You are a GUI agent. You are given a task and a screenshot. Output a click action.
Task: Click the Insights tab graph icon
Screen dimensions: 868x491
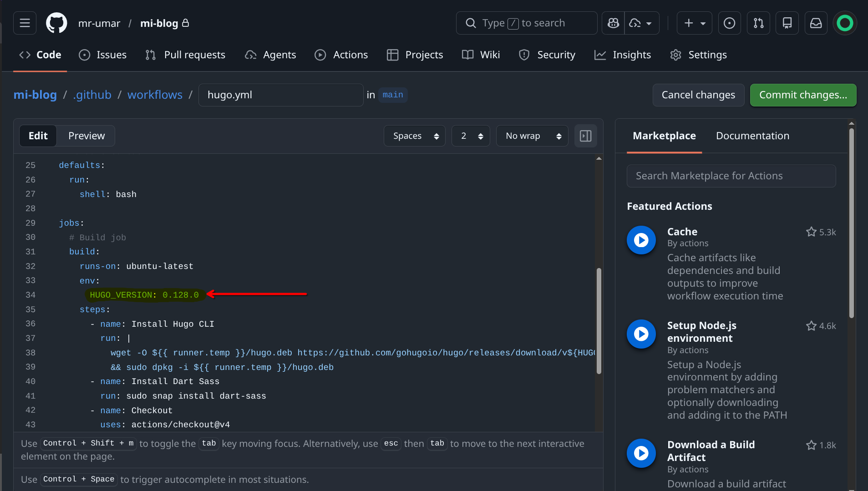tap(600, 55)
